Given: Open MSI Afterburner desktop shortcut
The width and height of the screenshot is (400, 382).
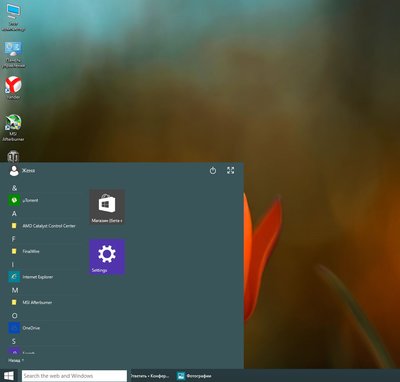Looking at the screenshot, I should pyautogui.click(x=13, y=128).
